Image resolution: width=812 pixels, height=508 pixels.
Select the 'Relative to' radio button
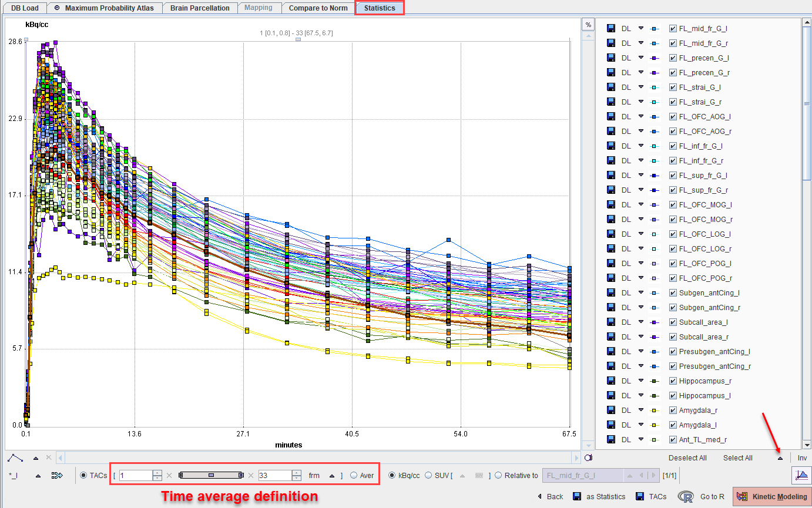coord(498,475)
